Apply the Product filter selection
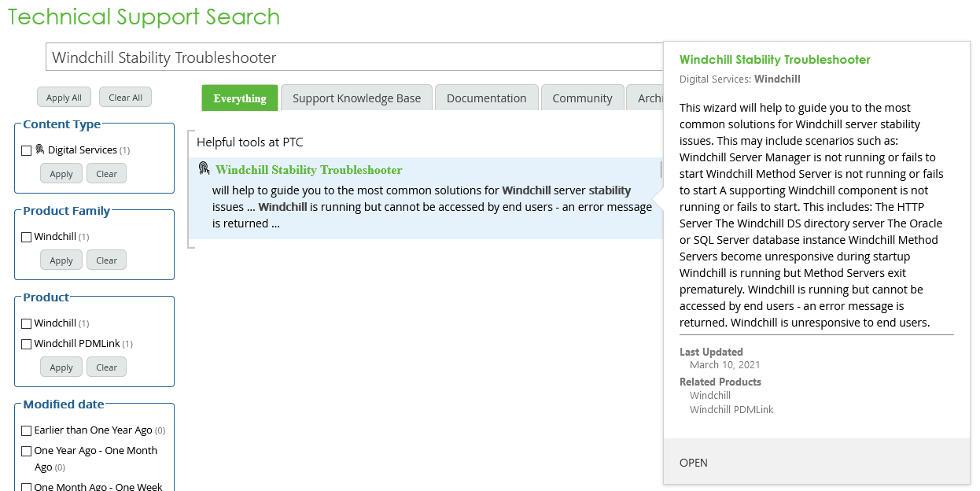The width and height of the screenshot is (980, 491). pos(61,367)
